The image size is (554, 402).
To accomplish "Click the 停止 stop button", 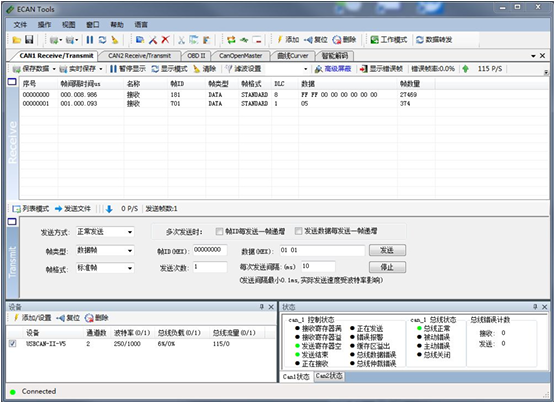I will tap(387, 267).
